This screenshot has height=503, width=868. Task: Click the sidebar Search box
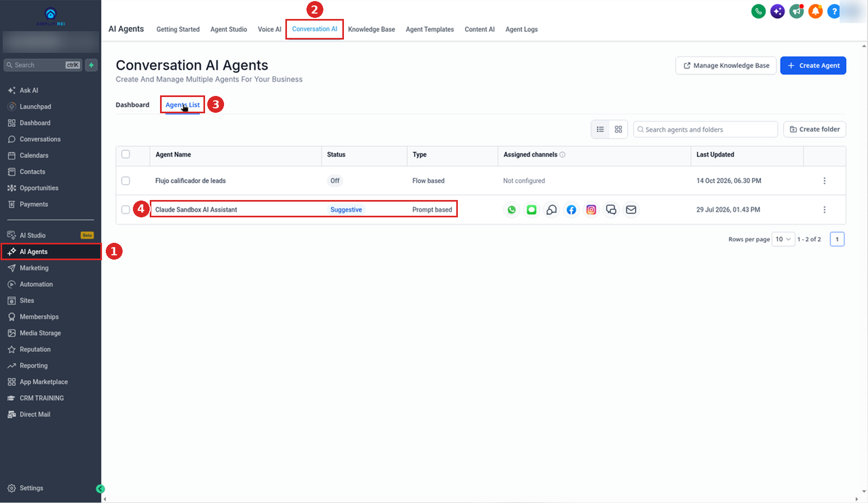pyautogui.click(x=43, y=65)
